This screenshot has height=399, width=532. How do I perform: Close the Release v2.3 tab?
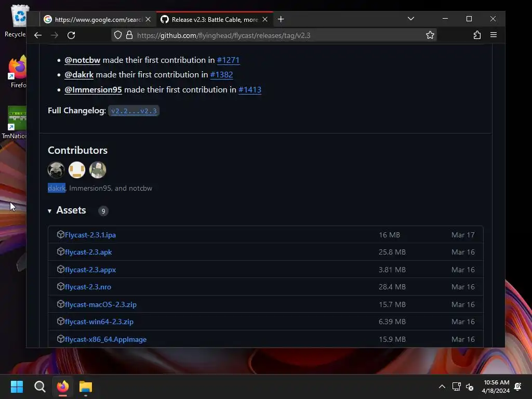(265, 19)
